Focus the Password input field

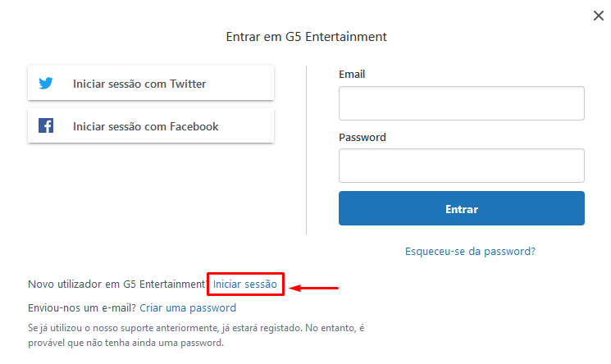tap(462, 166)
